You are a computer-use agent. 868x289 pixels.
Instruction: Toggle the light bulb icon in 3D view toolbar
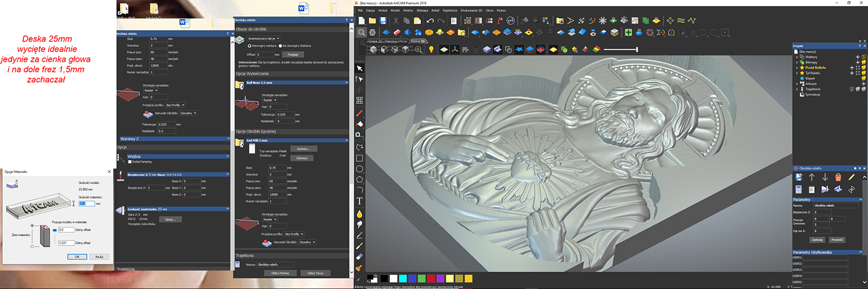tap(431, 50)
